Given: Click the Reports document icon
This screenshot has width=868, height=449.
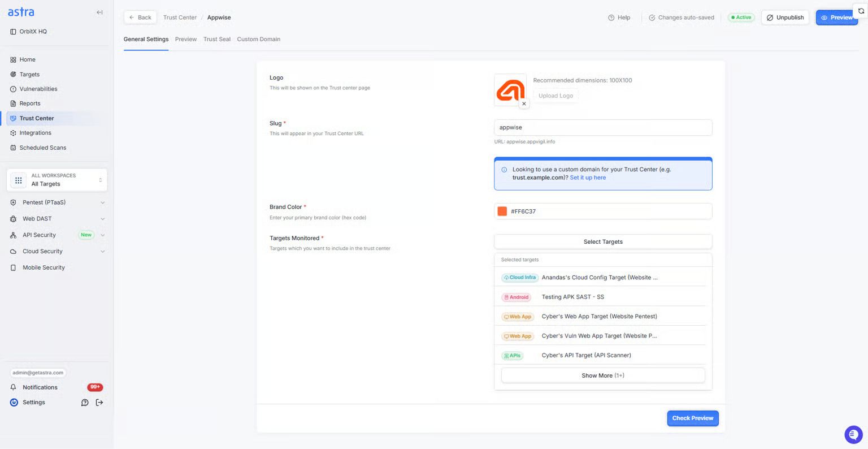Looking at the screenshot, I should coord(13,103).
